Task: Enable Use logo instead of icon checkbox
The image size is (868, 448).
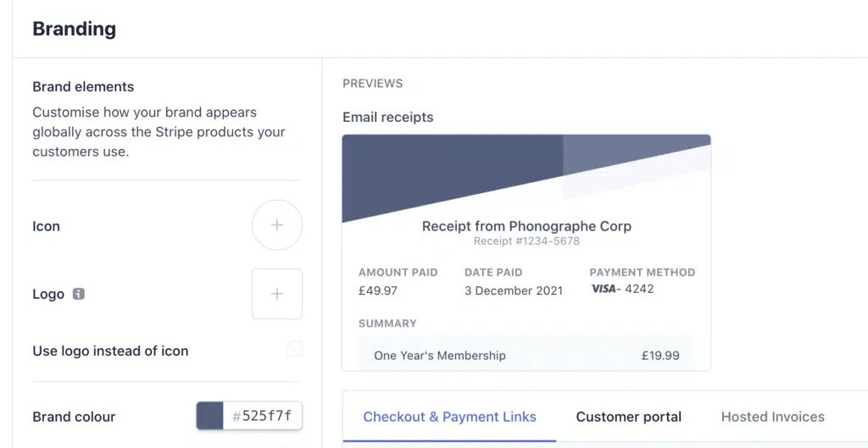Action: coord(294,350)
